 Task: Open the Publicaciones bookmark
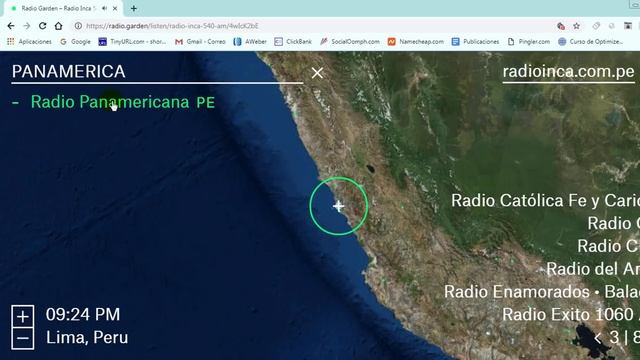tap(475, 42)
